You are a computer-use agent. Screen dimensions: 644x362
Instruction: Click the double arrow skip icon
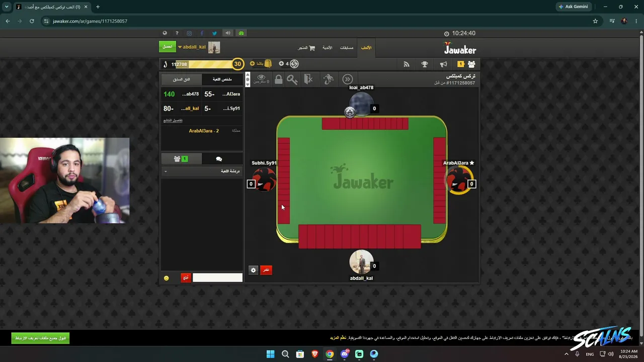(348, 79)
